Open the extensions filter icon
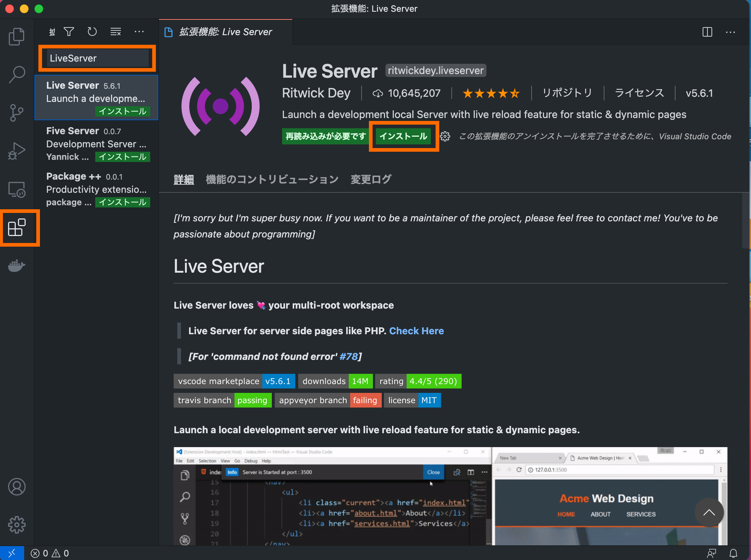751x560 pixels. [69, 32]
